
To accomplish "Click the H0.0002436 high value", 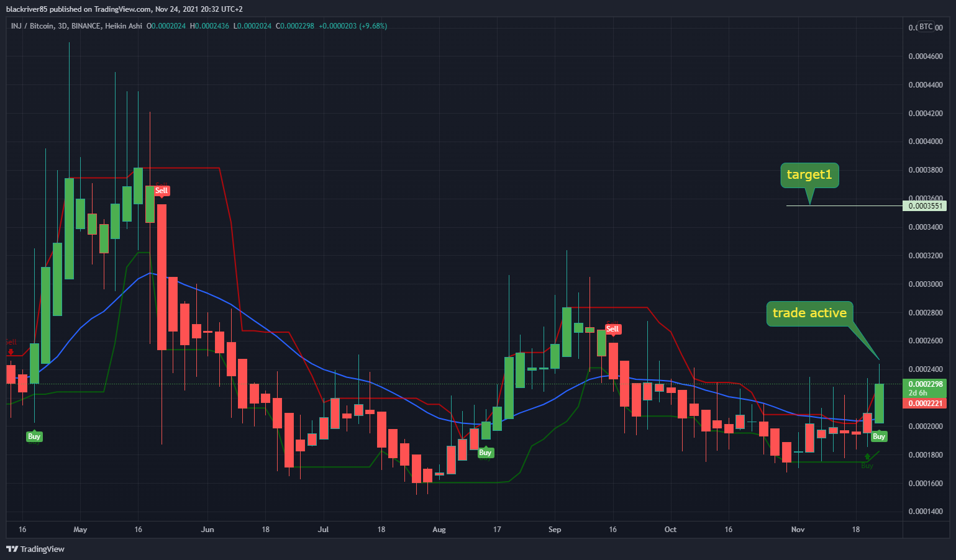I will coord(209,26).
